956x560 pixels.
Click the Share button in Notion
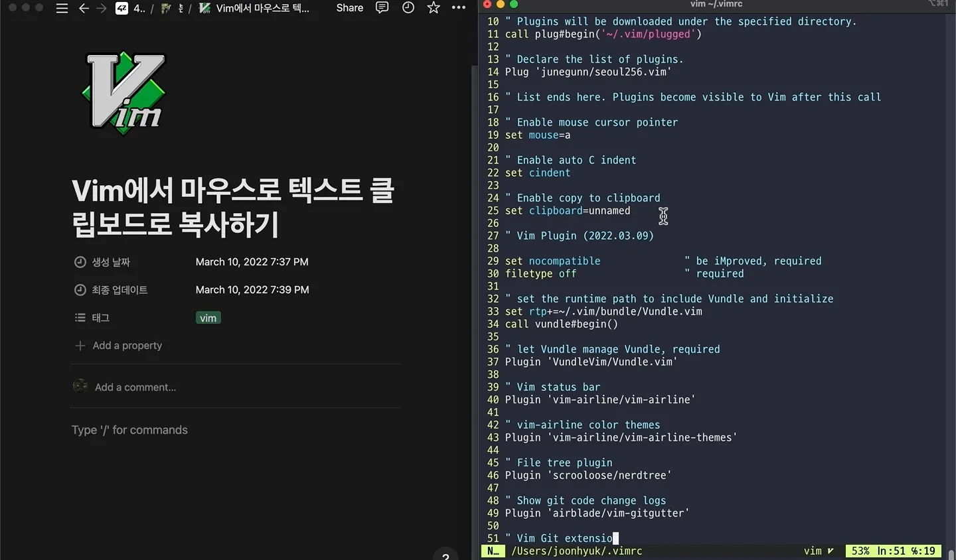click(x=350, y=8)
